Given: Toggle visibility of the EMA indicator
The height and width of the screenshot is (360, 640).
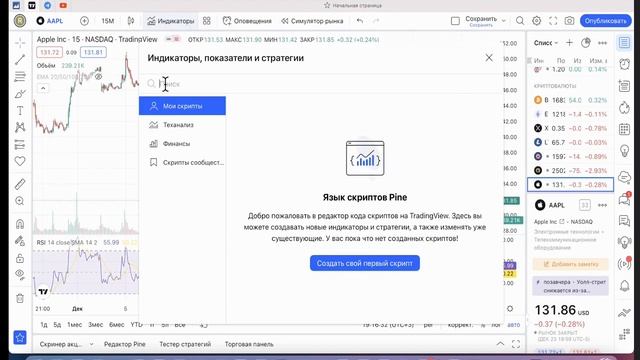Looking at the screenshot, I should tap(98, 77).
